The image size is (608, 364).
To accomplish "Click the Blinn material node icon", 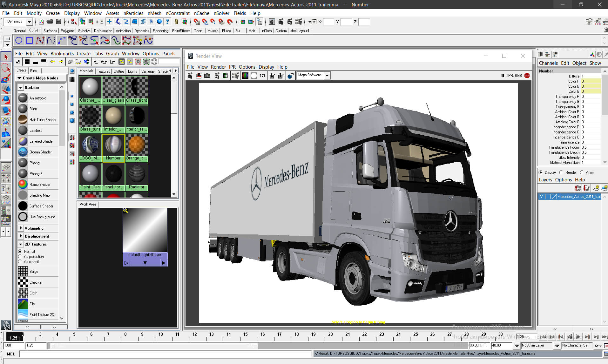I will click(x=23, y=109).
